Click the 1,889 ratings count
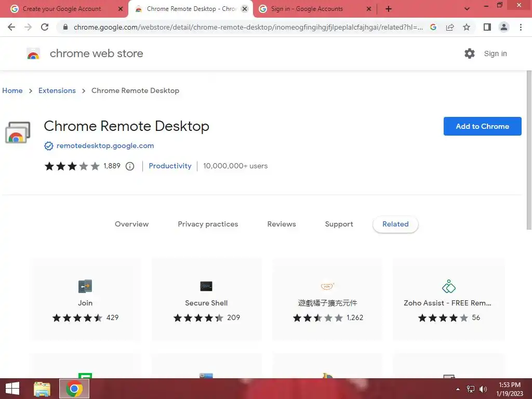Screen dimensions: 532x399 (112, 166)
